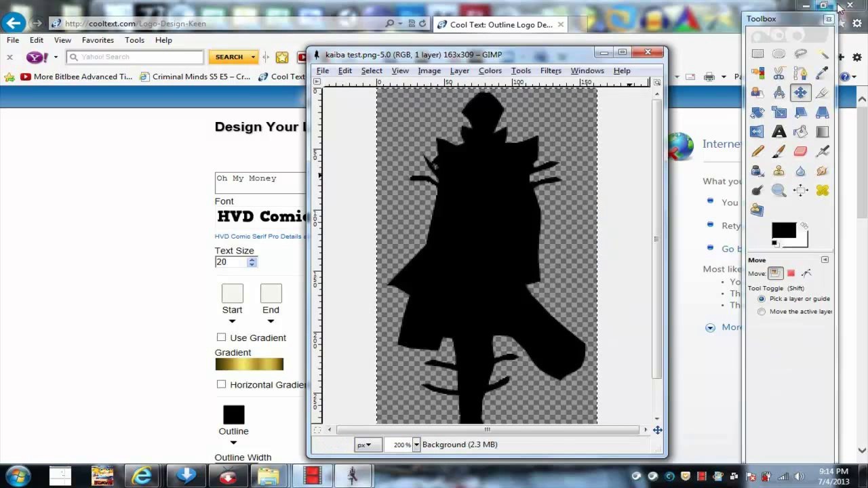Select the Ellipse Select tool
Image resolution: width=868 pixels, height=488 pixels.
coord(778,54)
